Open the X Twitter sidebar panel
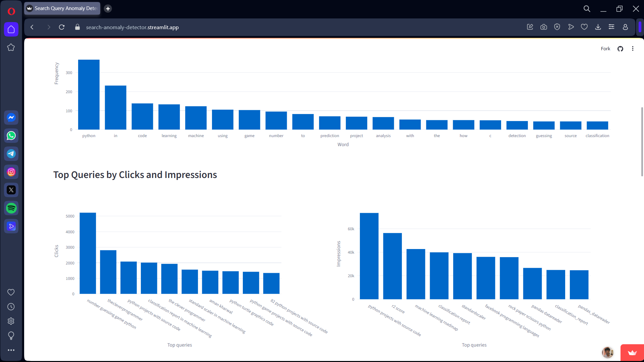 11,190
